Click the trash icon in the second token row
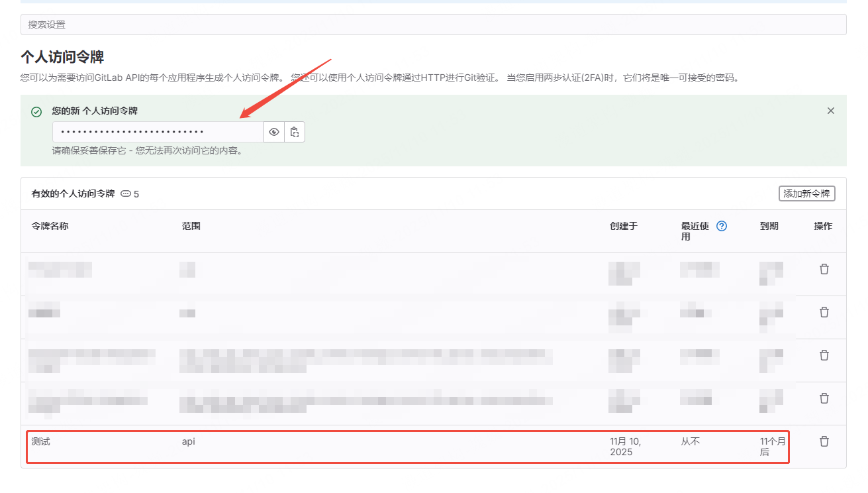This screenshot has height=493, width=868. [x=824, y=312]
